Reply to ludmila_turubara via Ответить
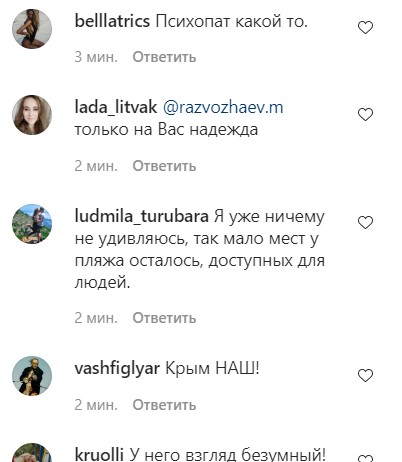This screenshot has height=462, width=402. (x=164, y=318)
